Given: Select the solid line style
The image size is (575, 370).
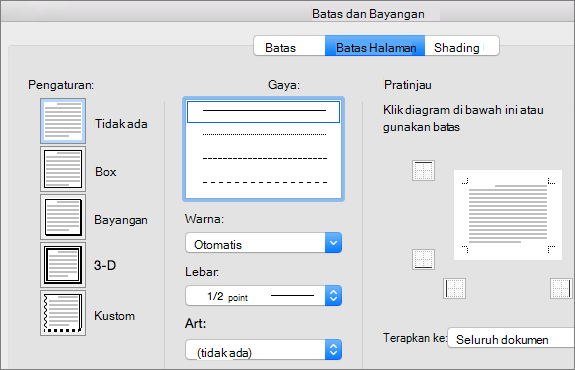Looking at the screenshot, I should pyautogui.click(x=263, y=111).
